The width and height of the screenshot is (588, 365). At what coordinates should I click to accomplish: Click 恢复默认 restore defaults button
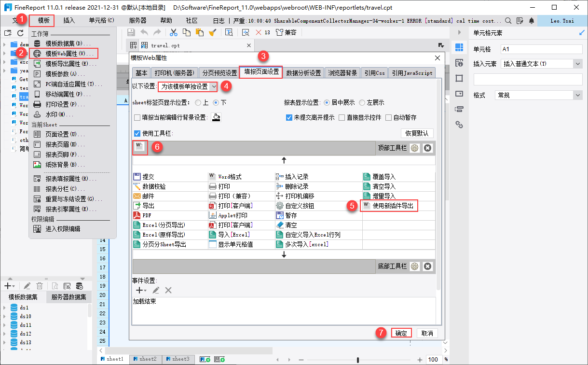point(417,133)
